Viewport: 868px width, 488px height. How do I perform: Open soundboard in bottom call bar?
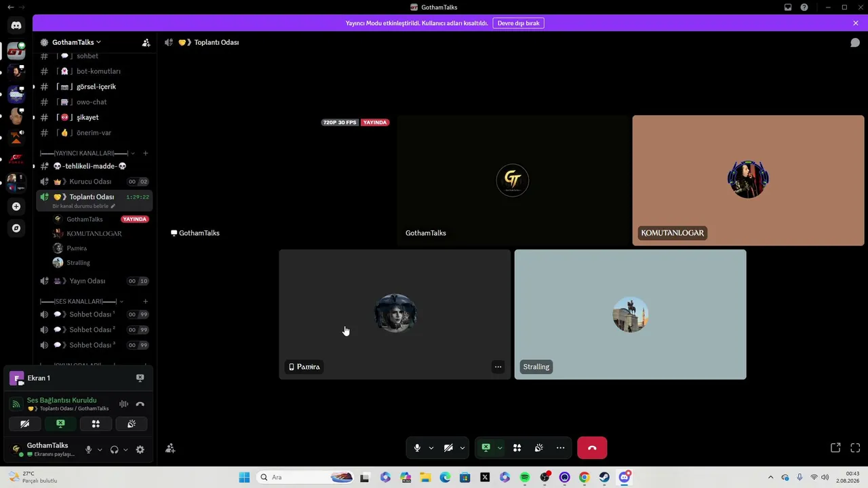[539, 448]
